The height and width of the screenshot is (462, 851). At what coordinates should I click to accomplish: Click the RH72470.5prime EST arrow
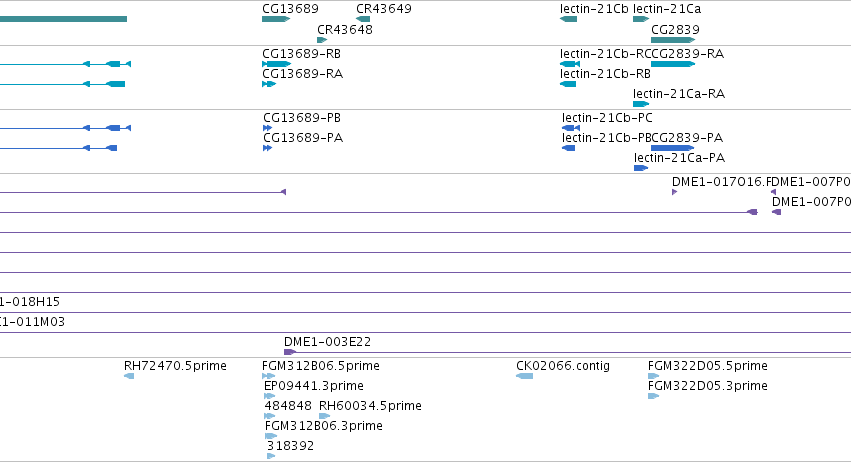tap(129, 376)
